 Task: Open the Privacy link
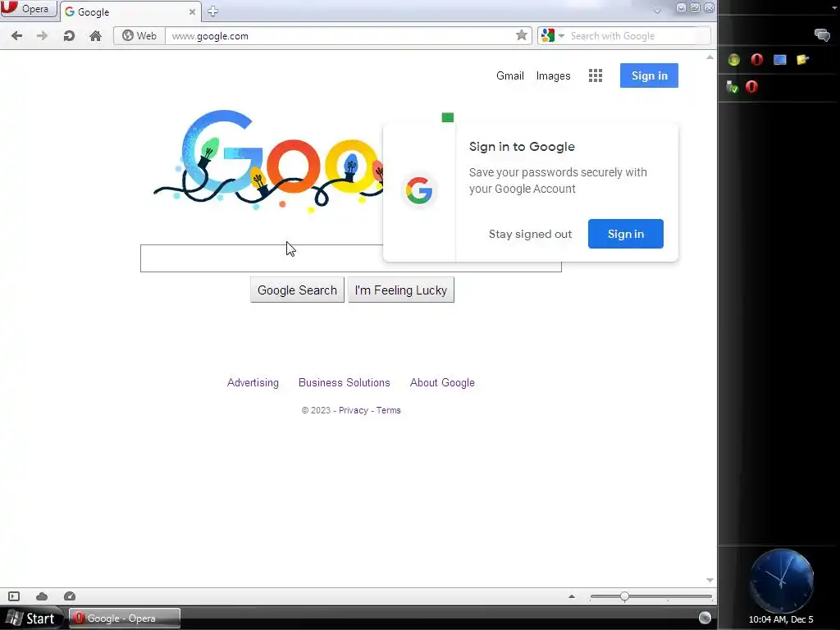click(354, 410)
